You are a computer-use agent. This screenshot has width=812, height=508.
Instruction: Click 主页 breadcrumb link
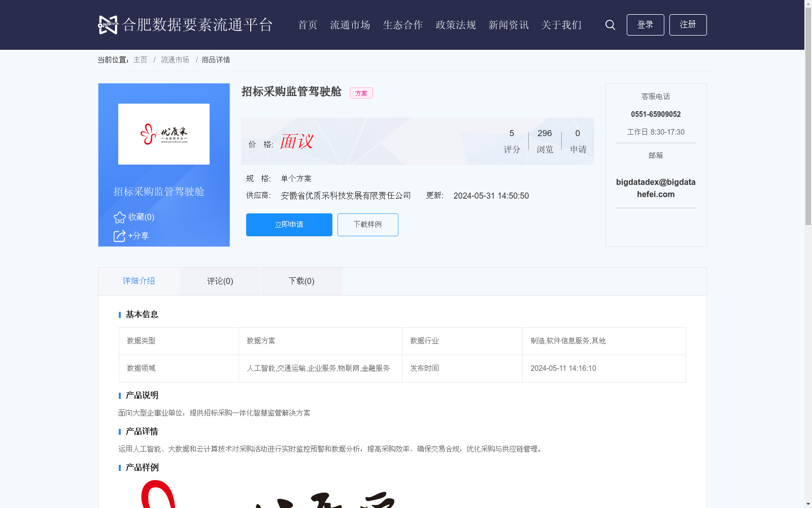[x=140, y=60]
